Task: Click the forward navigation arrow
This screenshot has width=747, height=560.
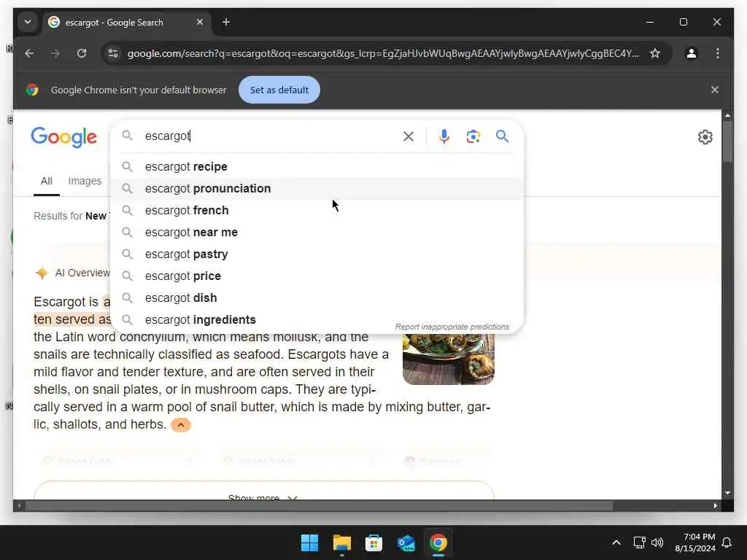Action: tap(55, 53)
